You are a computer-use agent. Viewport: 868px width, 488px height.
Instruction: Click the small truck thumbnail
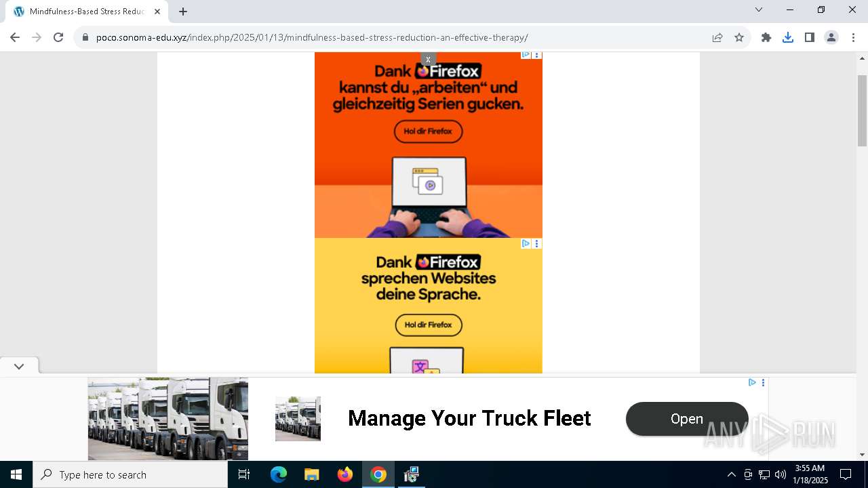point(298,419)
